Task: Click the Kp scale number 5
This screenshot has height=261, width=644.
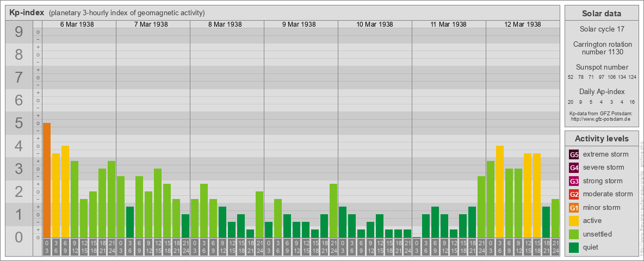Action: (x=19, y=123)
